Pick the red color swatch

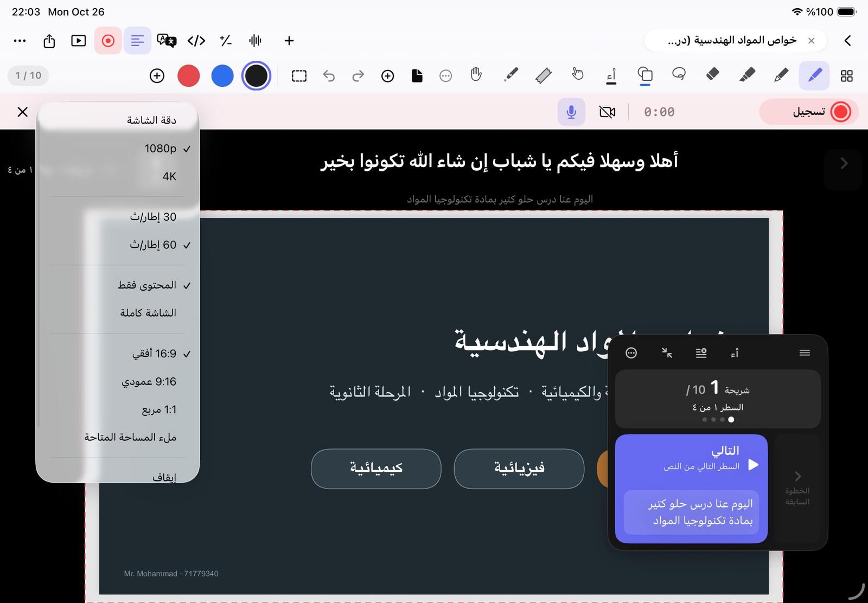[x=188, y=76]
